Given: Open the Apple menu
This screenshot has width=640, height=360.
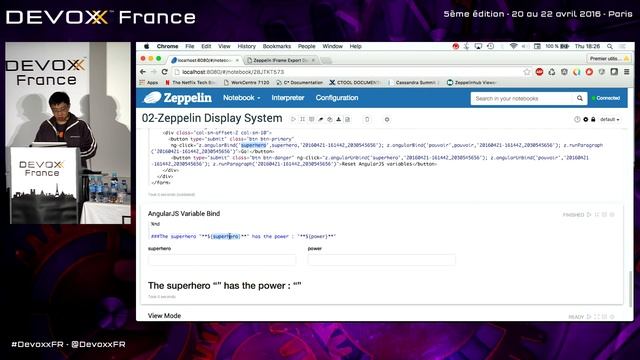Looking at the screenshot, I should tap(147, 47).
